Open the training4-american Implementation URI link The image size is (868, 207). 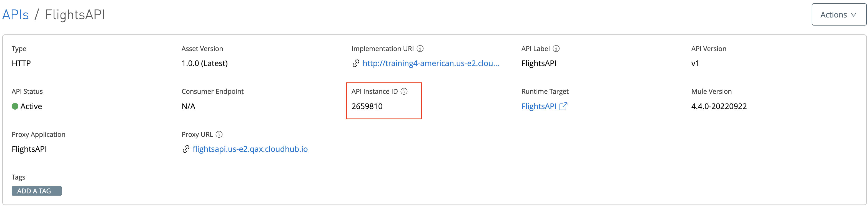point(431,63)
